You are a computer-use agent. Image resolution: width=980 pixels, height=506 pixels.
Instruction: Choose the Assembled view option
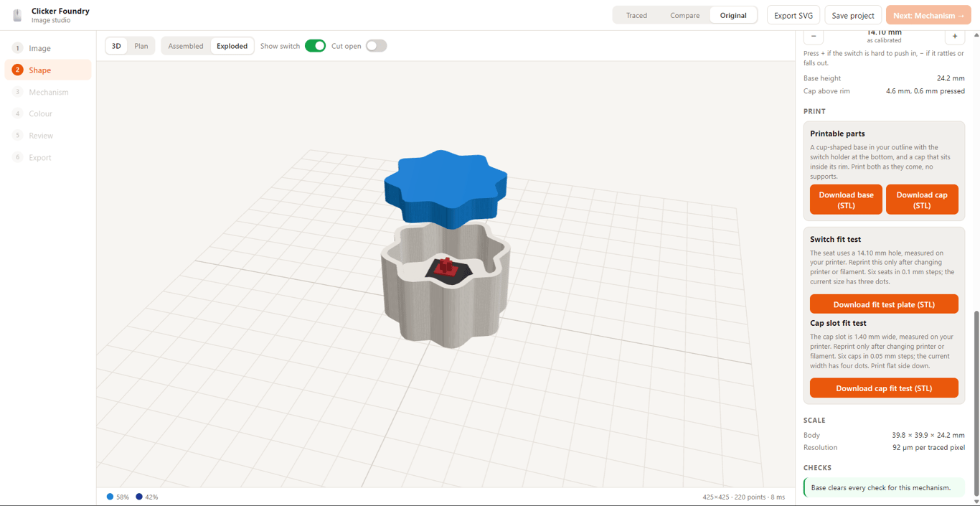tap(186, 46)
